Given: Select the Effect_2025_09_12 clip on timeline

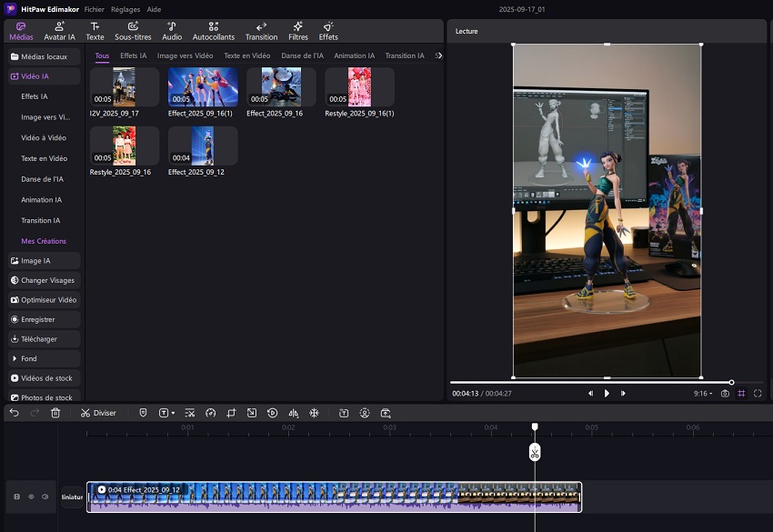Looking at the screenshot, I should pyautogui.click(x=335, y=497).
